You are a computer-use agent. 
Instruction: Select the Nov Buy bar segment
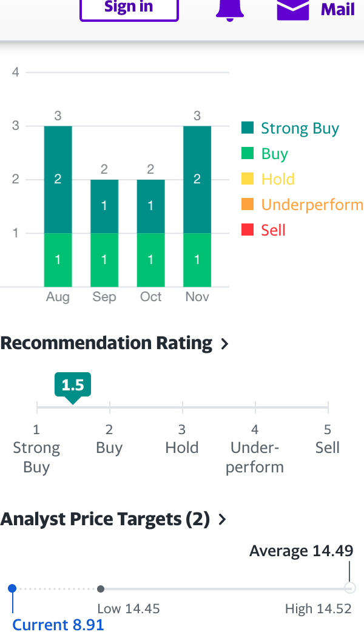[x=197, y=260]
